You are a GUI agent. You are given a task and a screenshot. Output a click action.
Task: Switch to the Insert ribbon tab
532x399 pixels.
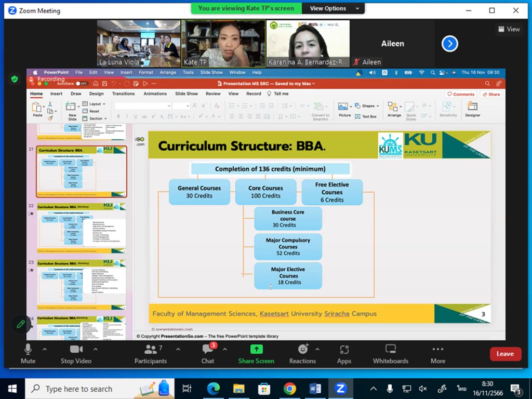pyautogui.click(x=56, y=94)
